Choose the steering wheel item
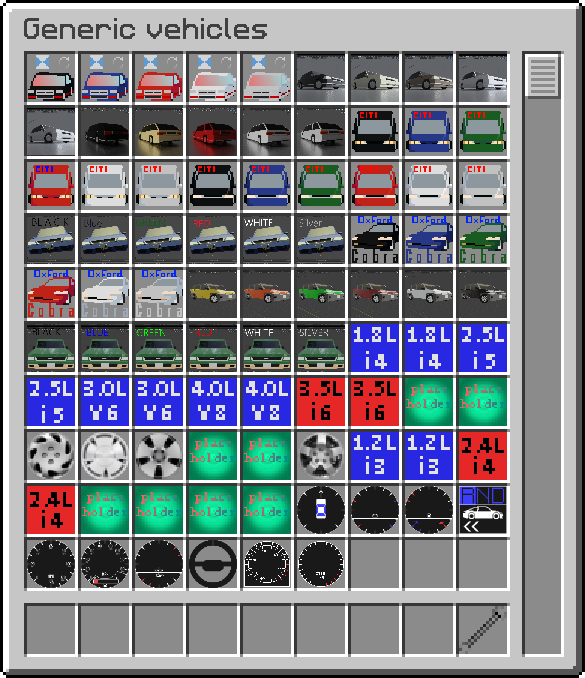Image resolution: width=585 pixels, height=678 pixels. [x=213, y=563]
